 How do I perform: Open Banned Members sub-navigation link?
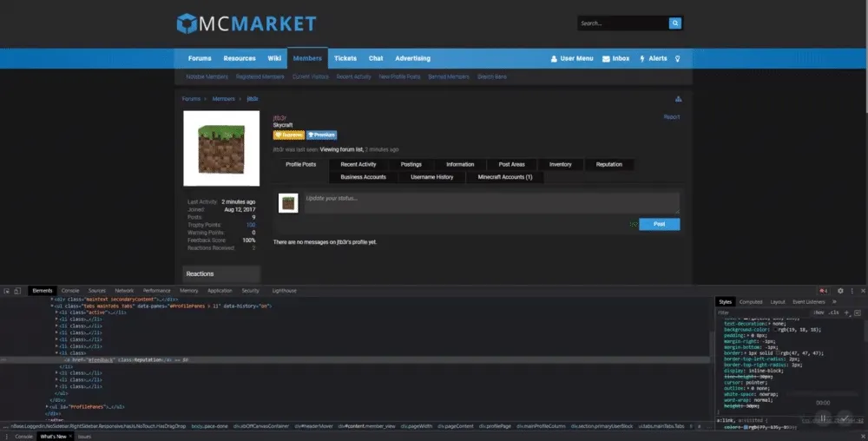click(449, 77)
